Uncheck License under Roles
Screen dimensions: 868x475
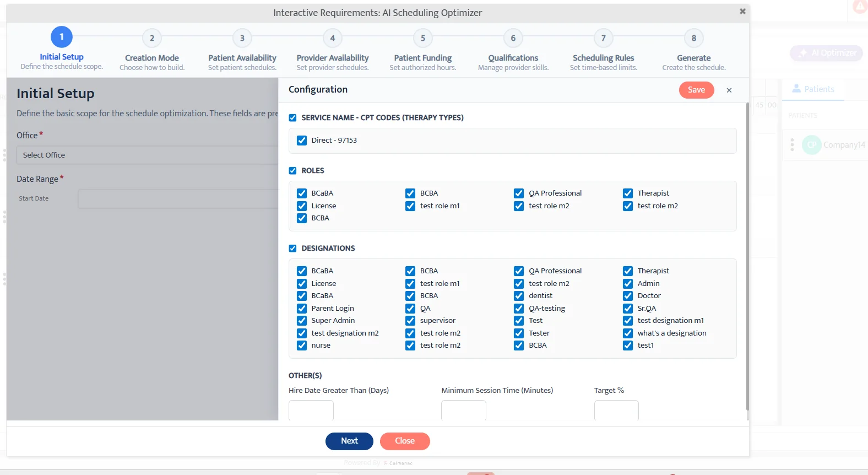(302, 206)
